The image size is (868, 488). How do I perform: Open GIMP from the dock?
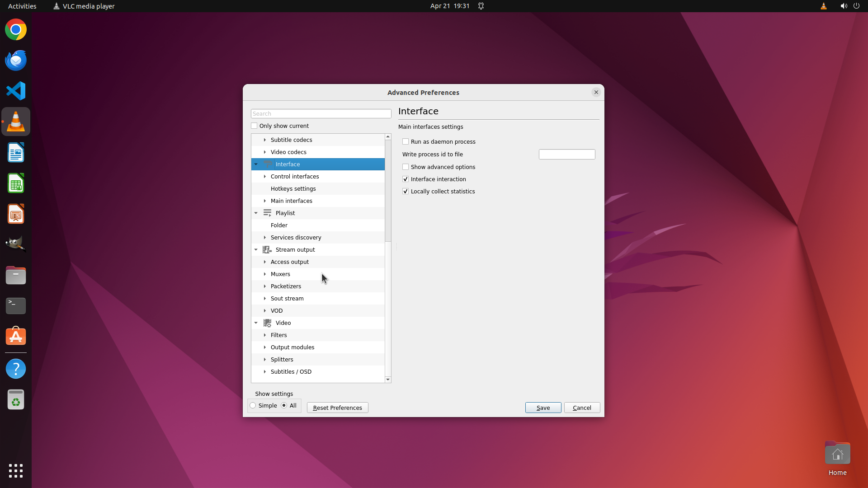(x=16, y=244)
